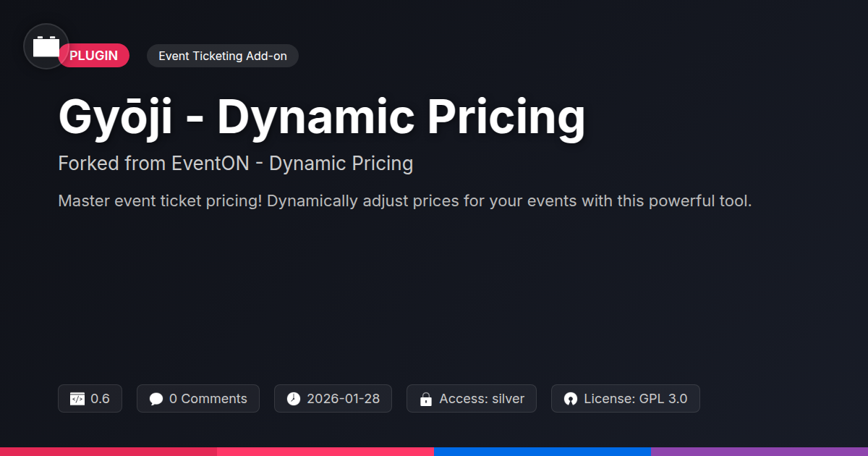Open the Event Ticketing Add-on tag

pyautogui.click(x=222, y=56)
